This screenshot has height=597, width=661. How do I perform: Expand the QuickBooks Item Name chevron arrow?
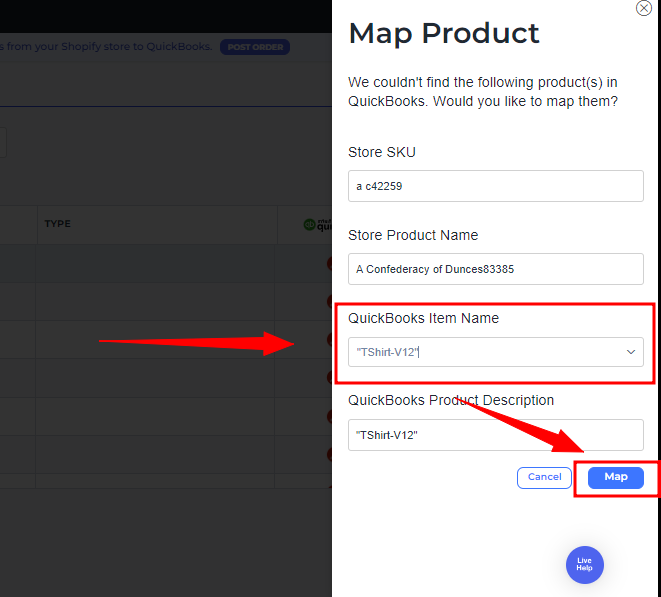click(x=631, y=352)
